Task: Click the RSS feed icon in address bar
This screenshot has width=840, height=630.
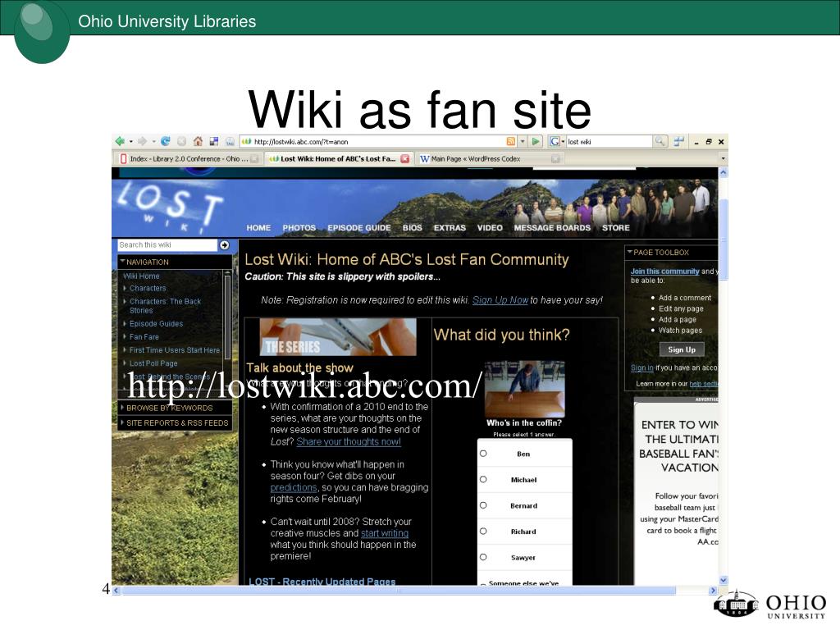Action: pos(510,141)
